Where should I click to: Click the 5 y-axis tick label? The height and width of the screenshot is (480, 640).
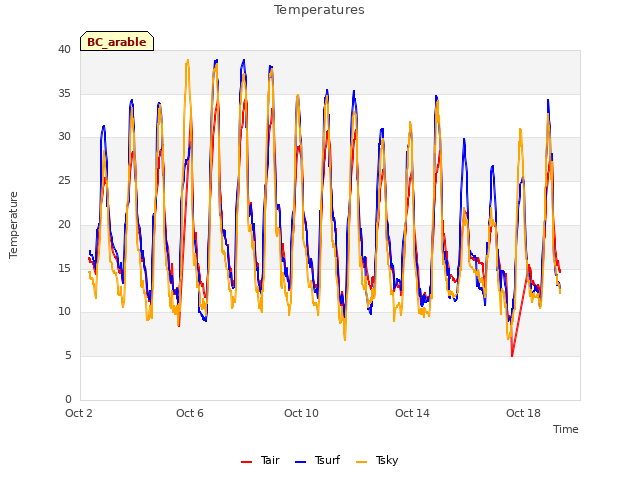[x=68, y=356]
